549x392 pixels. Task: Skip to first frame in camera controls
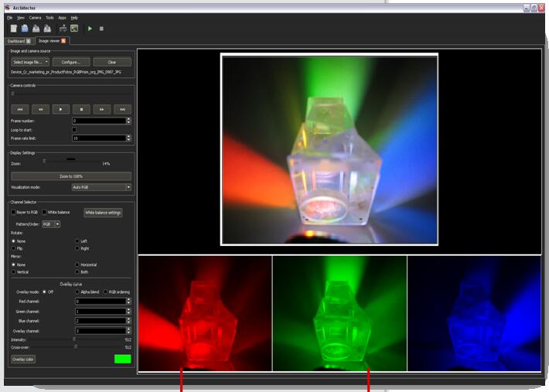tap(21, 110)
